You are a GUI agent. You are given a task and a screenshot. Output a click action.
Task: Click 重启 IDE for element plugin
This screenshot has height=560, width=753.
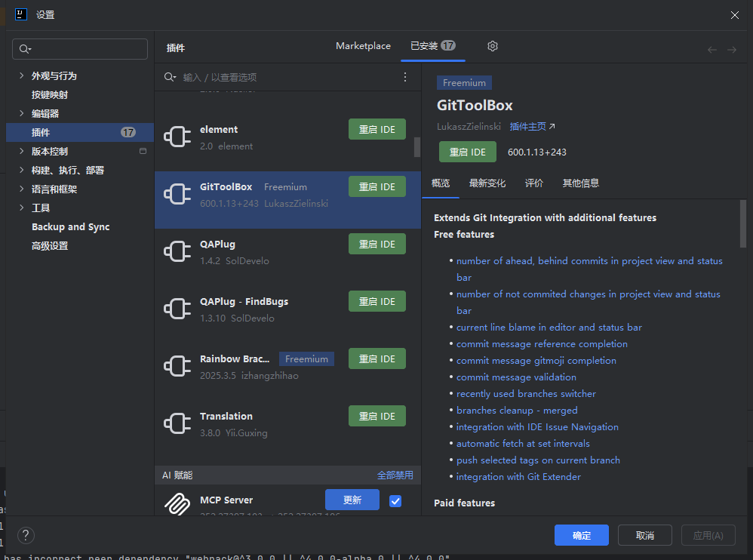[x=377, y=129]
